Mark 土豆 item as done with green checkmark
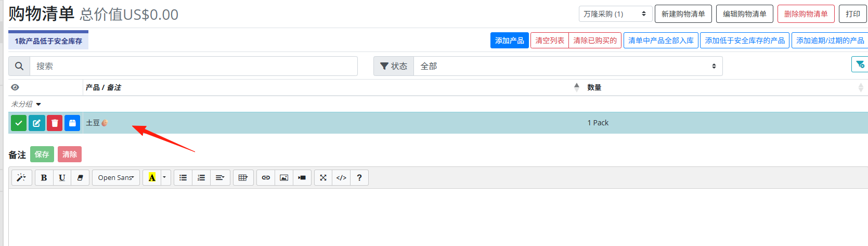This screenshot has width=868, height=246. pos(19,123)
